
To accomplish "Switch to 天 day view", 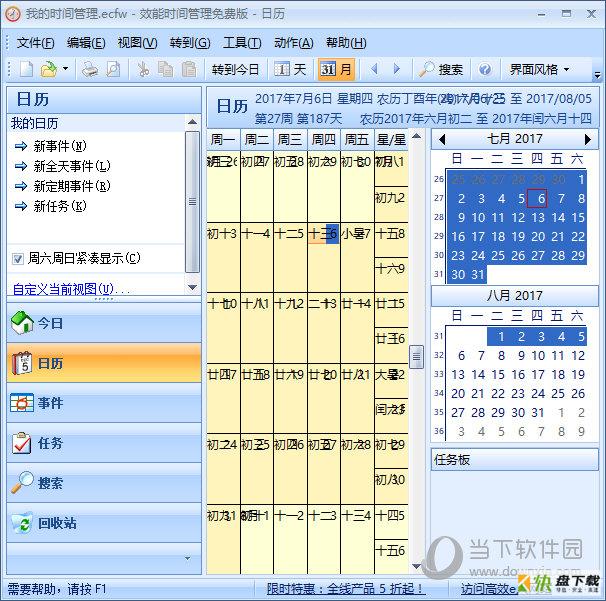I will (290, 70).
